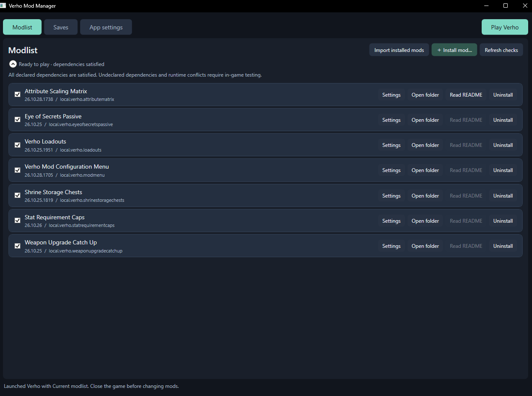This screenshot has width=532, height=396.
Task: Open folder for Verho Loadouts
Action: 425,145
